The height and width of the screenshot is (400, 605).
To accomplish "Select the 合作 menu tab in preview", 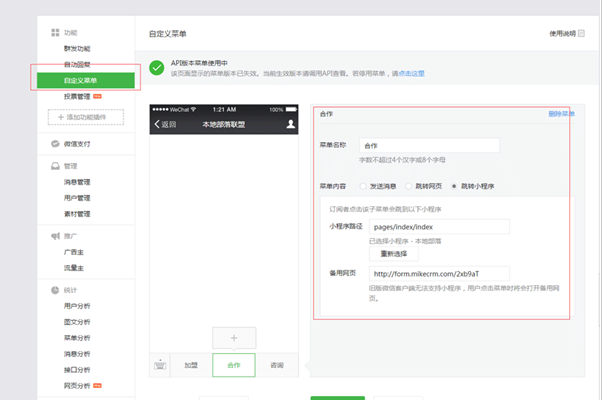I will click(x=234, y=365).
